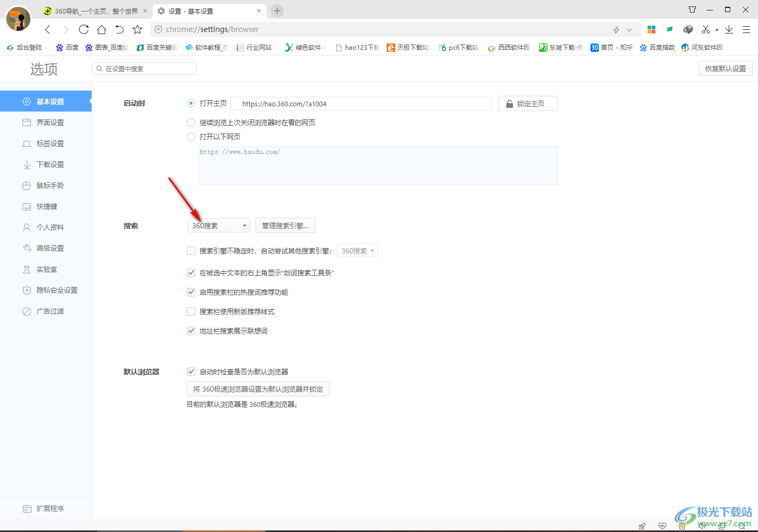Bookmark this page with the star icon

[137, 29]
